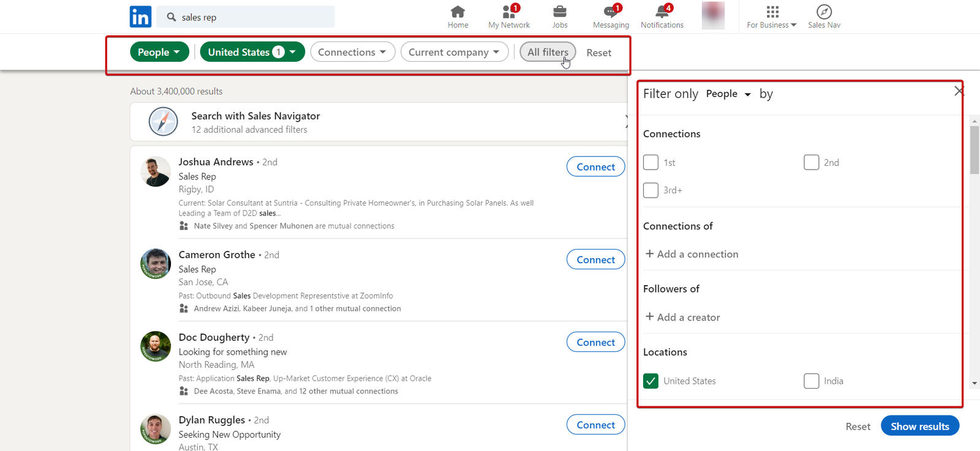The height and width of the screenshot is (451, 980).
Task: Click the search magnifier icon
Action: (171, 17)
